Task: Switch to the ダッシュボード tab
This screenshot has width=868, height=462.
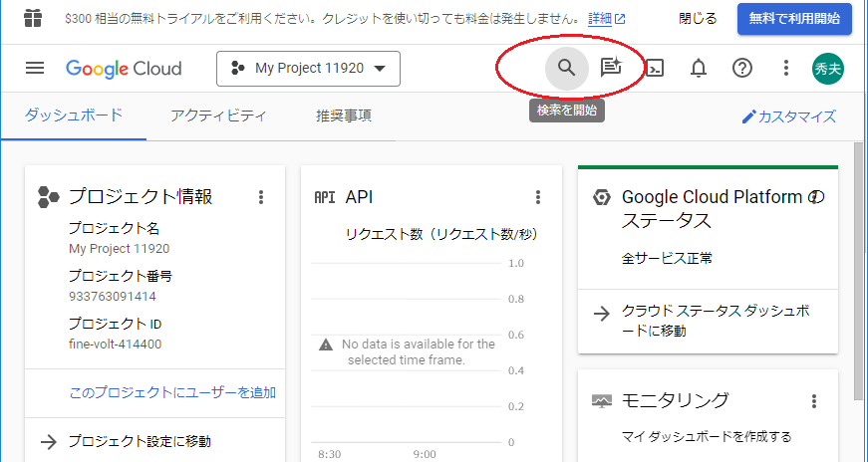Action: point(74,115)
